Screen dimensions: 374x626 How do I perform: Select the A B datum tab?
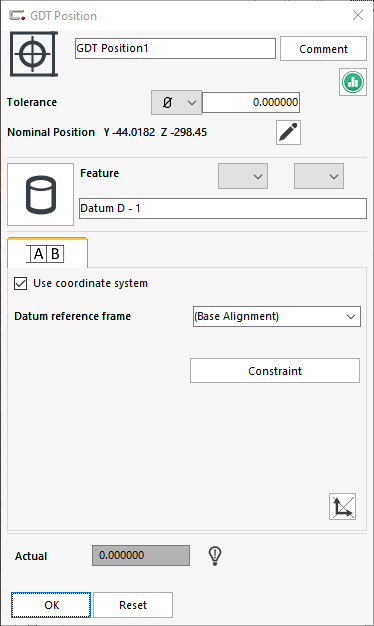pyautogui.click(x=47, y=254)
